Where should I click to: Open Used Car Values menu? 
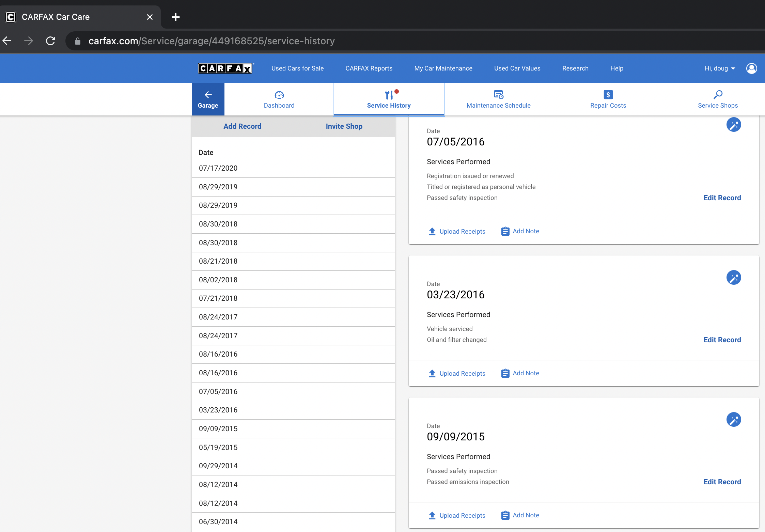click(517, 68)
